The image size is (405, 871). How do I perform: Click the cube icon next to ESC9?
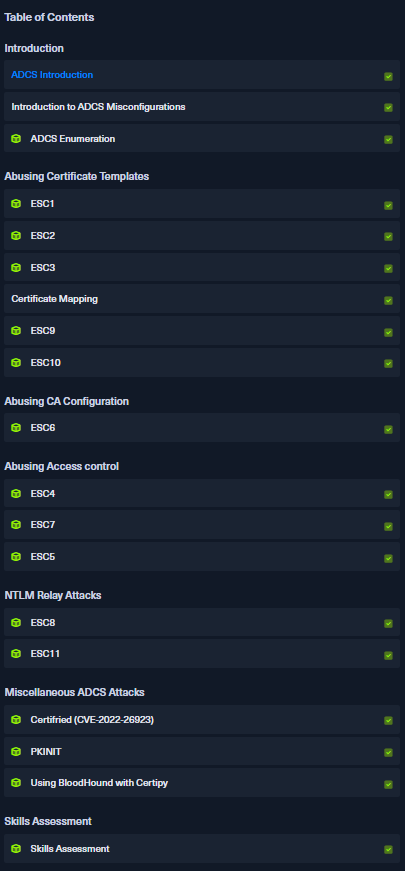(x=16, y=331)
